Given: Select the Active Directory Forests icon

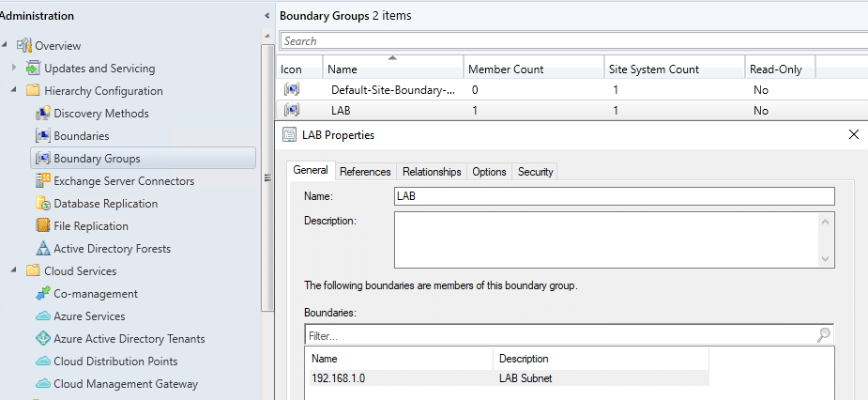Looking at the screenshot, I should [42, 249].
